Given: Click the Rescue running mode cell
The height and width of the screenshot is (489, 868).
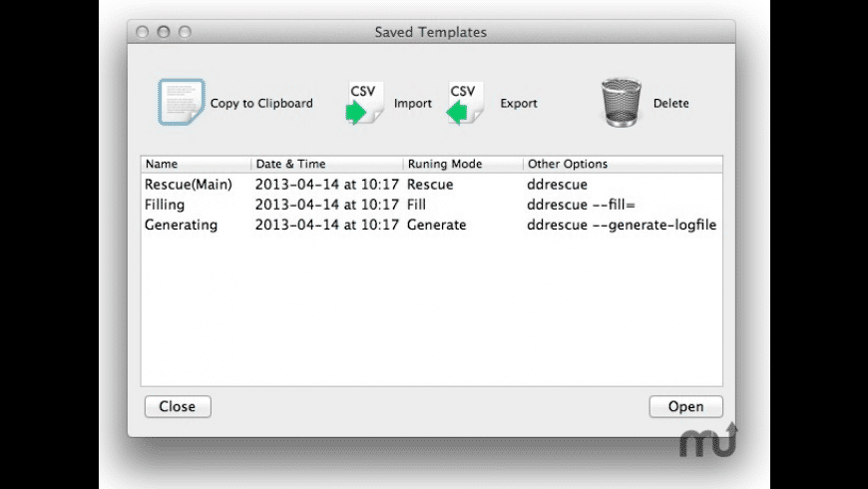Looking at the screenshot, I should point(430,185).
